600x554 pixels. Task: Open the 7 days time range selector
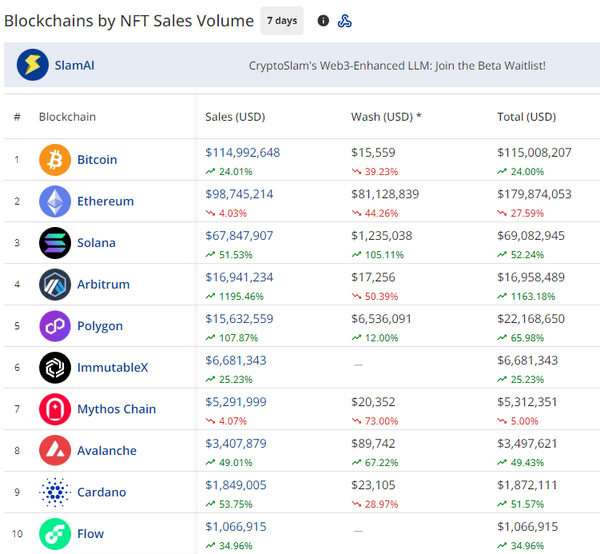[x=282, y=21]
